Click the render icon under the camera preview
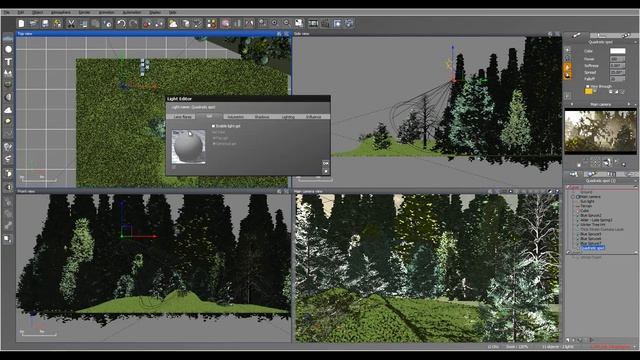The image size is (640, 360). (607, 162)
